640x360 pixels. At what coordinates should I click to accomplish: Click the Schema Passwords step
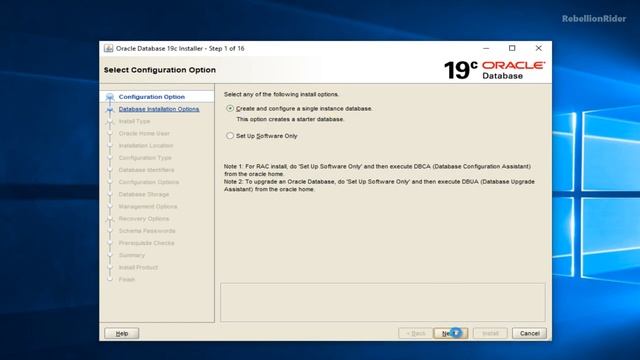pos(147,231)
